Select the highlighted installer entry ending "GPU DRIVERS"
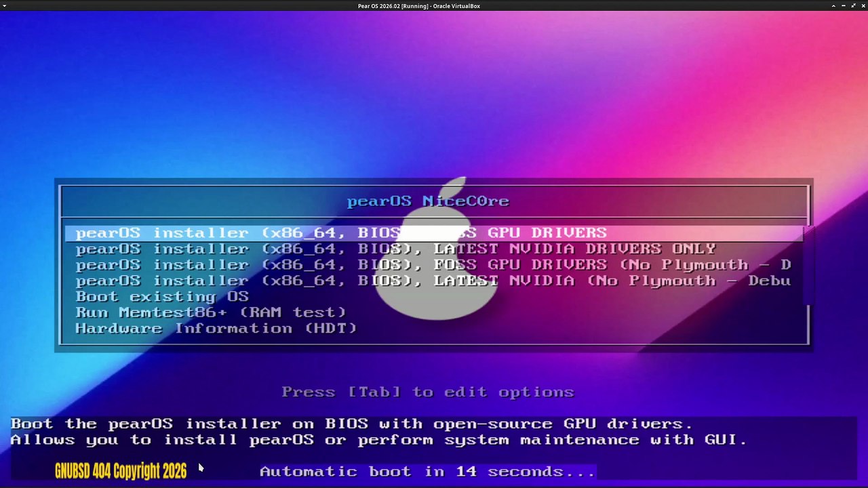 tap(434, 233)
